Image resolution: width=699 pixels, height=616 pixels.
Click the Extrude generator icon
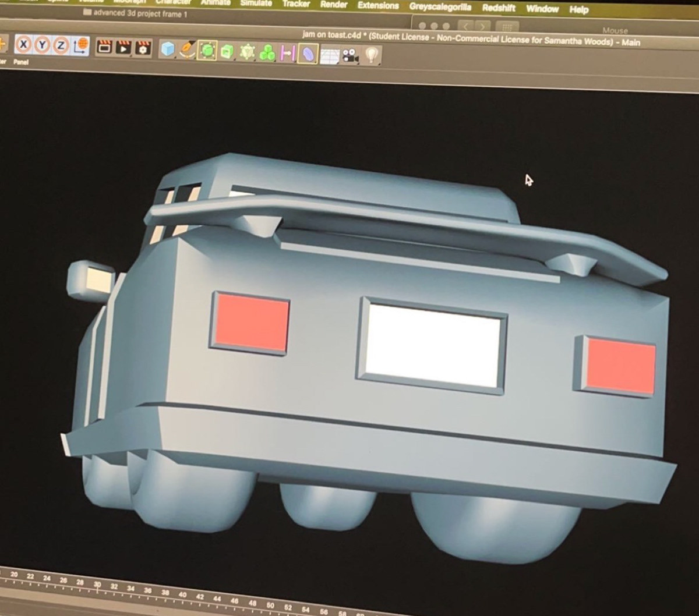click(x=227, y=51)
